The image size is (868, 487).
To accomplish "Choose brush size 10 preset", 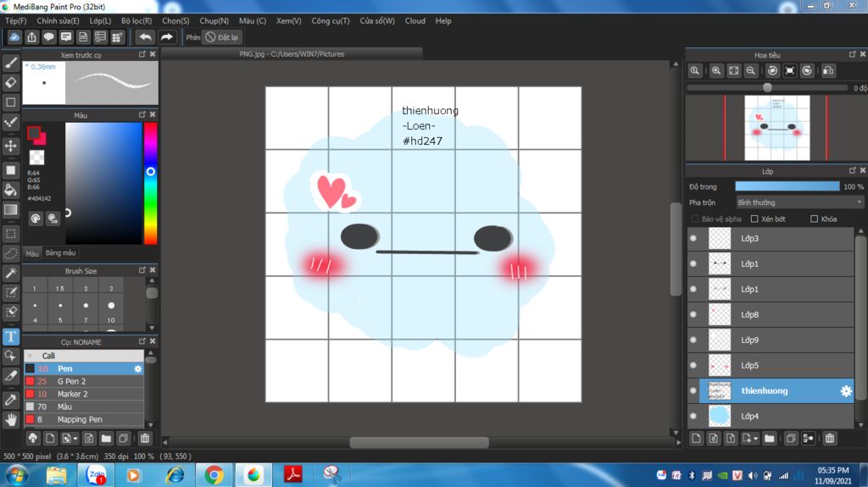I will pyautogui.click(x=111, y=311).
